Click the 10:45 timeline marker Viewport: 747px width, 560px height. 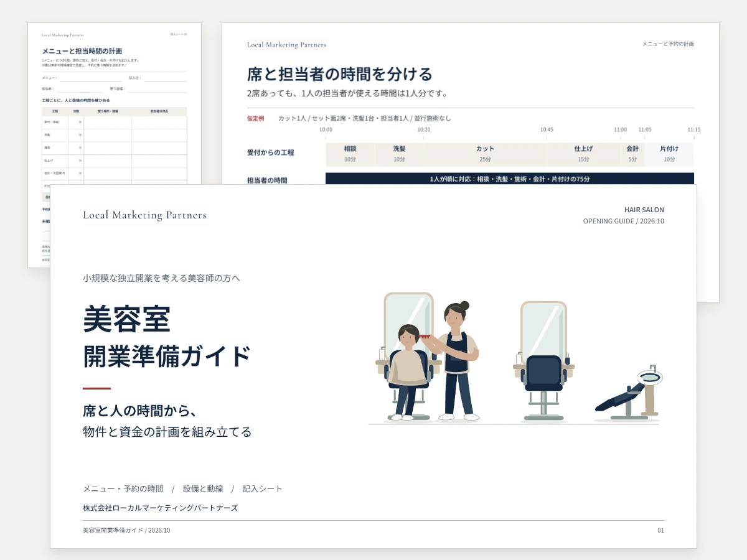click(547, 129)
